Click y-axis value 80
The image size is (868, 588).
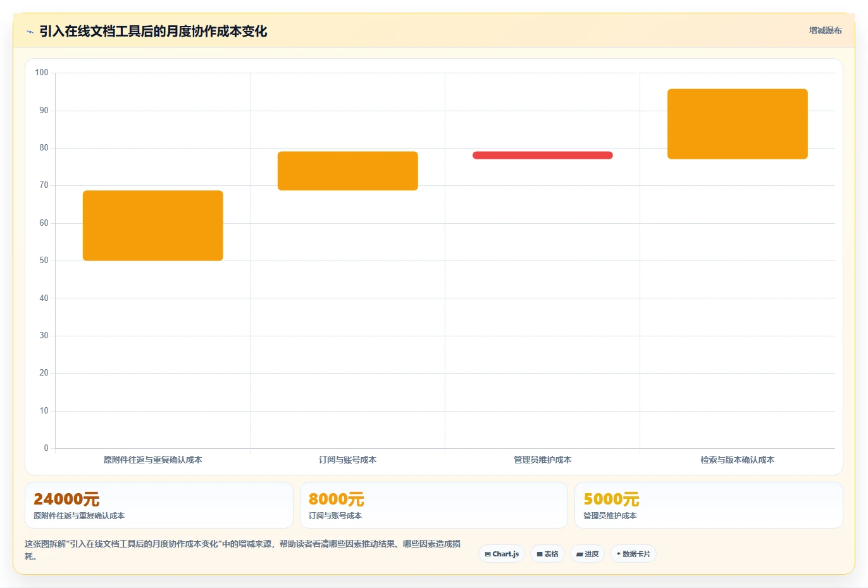point(44,148)
